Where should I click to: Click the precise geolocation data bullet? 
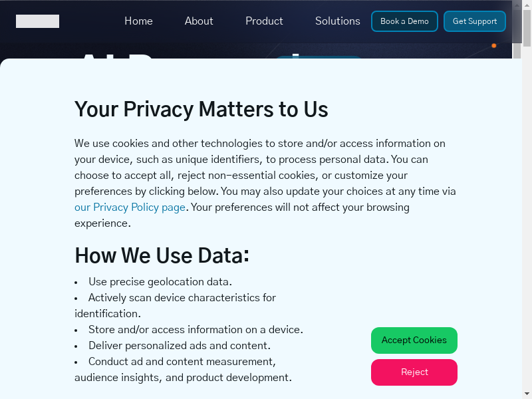click(160, 282)
